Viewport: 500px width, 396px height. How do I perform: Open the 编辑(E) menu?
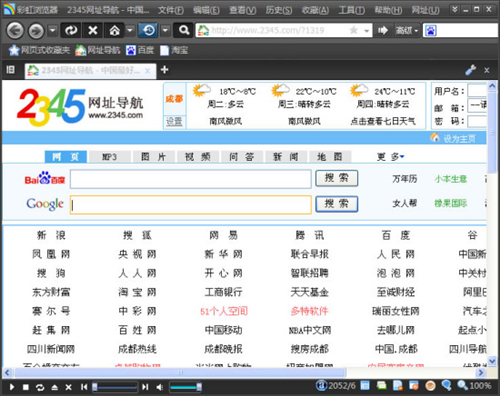206,10
